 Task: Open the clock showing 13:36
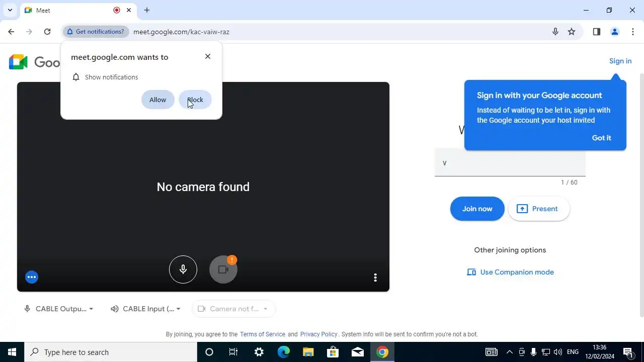[600, 352]
